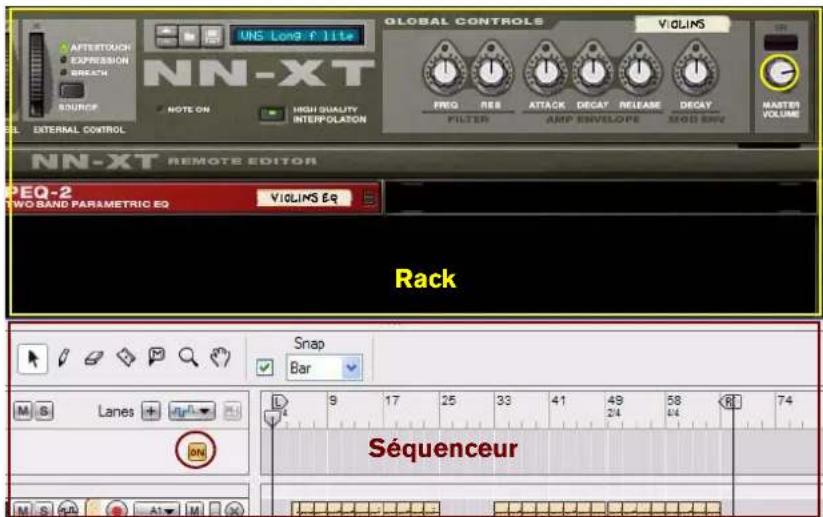Click the PEQ-2 Two Band Parametric EQ title
The width and height of the screenshot is (823, 517).
pos(87,198)
